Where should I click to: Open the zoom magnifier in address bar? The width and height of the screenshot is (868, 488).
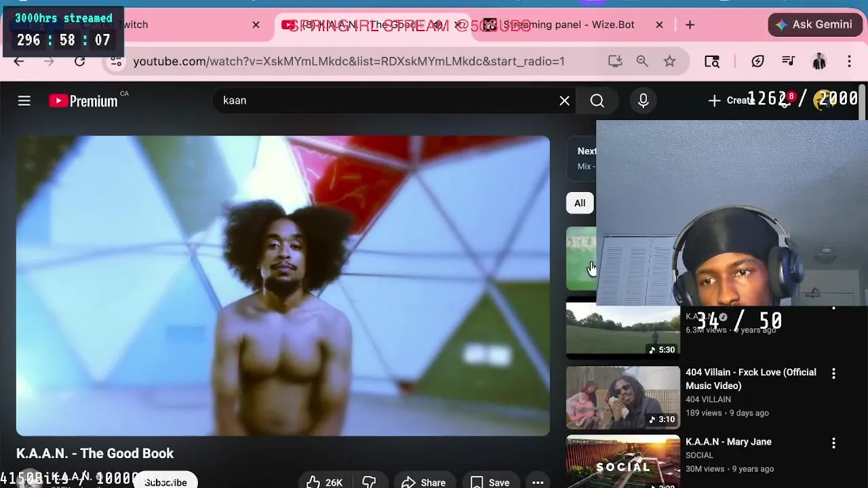642,61
